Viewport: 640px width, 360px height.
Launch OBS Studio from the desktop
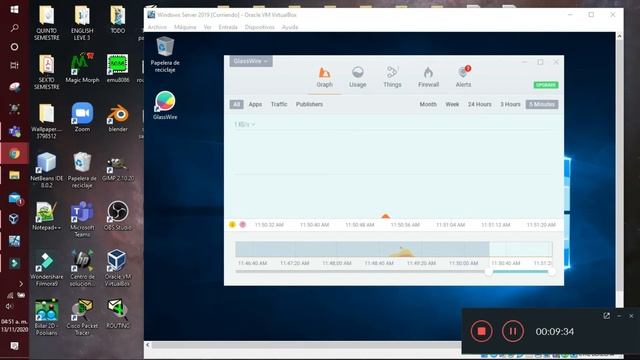coord(118,216)
